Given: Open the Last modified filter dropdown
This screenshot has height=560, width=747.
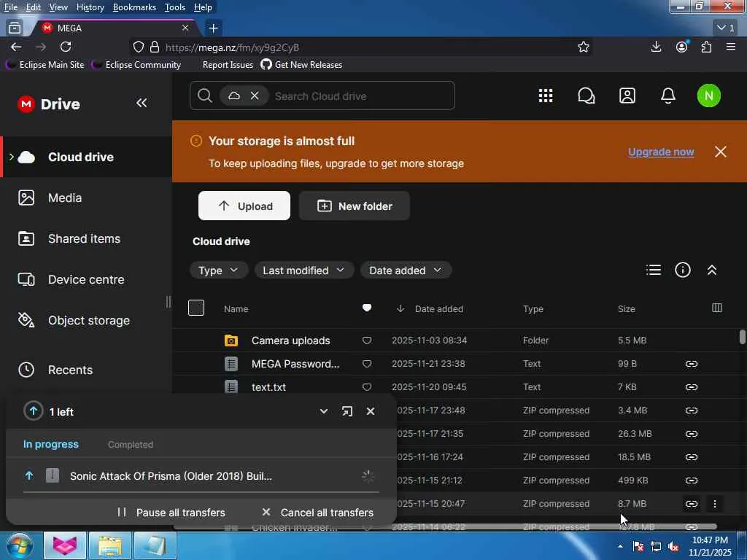Looking at the screenshot, I should (x=303, y=270).
